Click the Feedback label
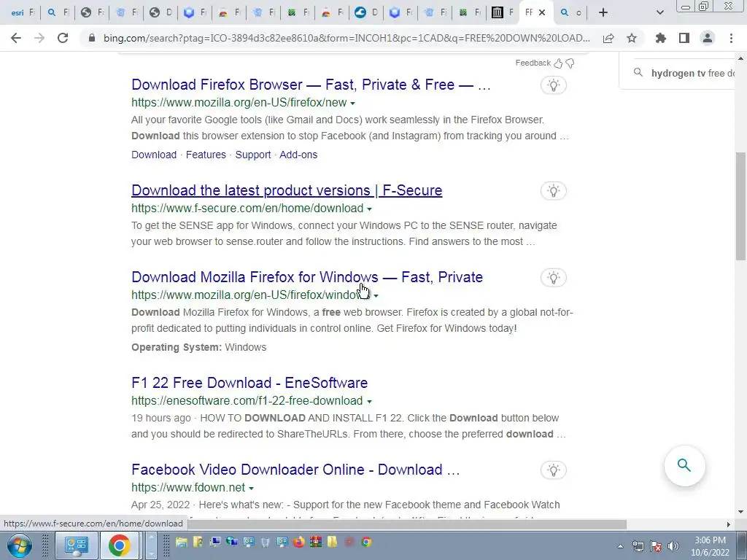Viewport: 747px width, 560px height. point(533,63)
